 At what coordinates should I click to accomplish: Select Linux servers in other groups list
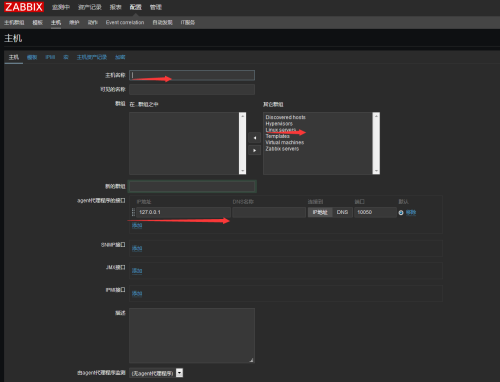(281, 130)
